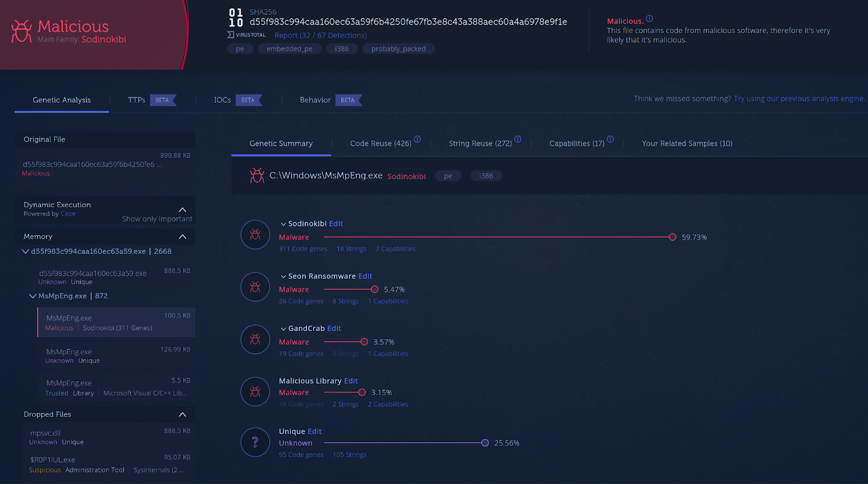Image resolution: width=868 pixels, height=484 pixels.
Task: Open the VirusTotal detections report link
Action: (320, 35)
